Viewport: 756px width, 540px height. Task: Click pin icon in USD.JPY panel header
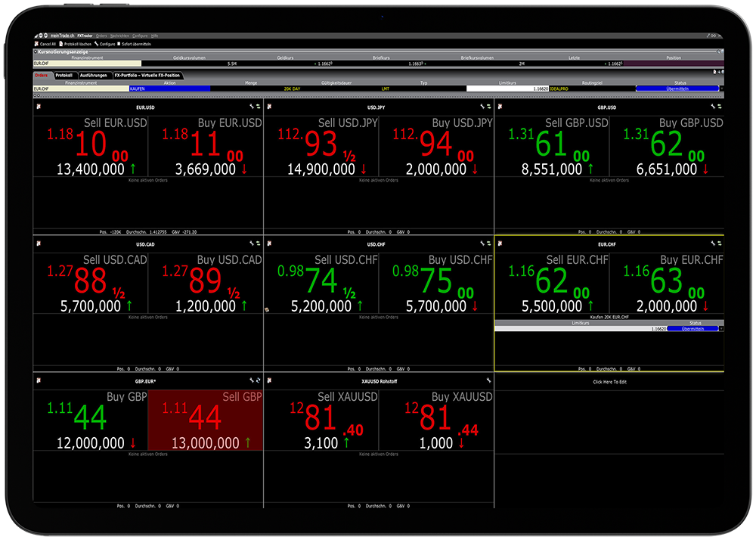click(269, 107)
